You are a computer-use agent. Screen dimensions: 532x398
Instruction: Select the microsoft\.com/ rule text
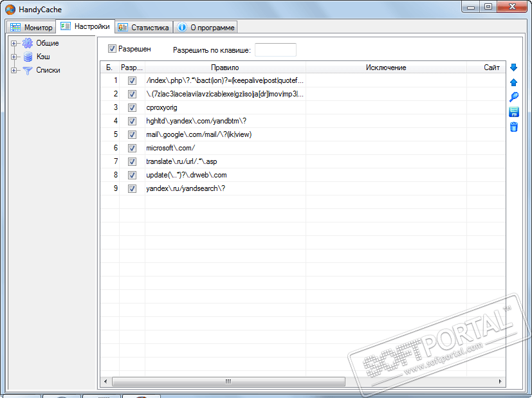(x=170, y=148)
